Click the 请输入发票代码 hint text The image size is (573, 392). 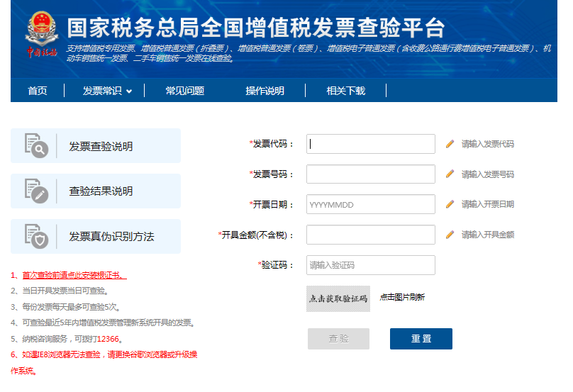(x=487, y=144)
